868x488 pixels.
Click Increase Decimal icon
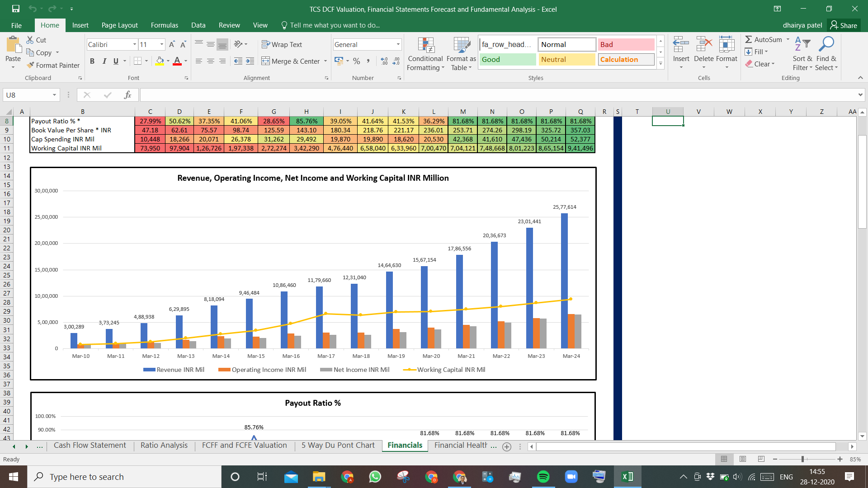pyautogui.click(x=384, y=61)
